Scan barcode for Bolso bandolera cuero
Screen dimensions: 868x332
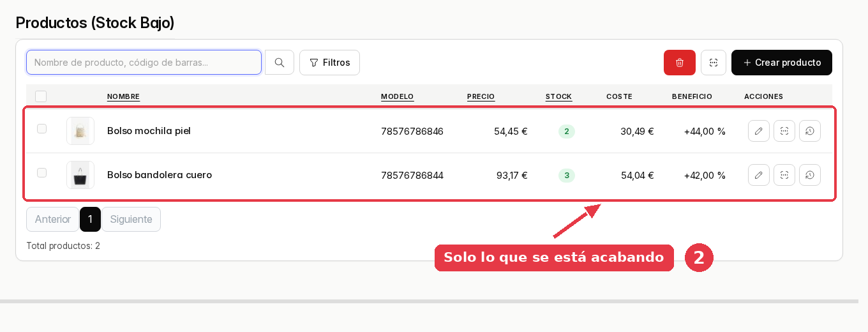coord(784,175)
